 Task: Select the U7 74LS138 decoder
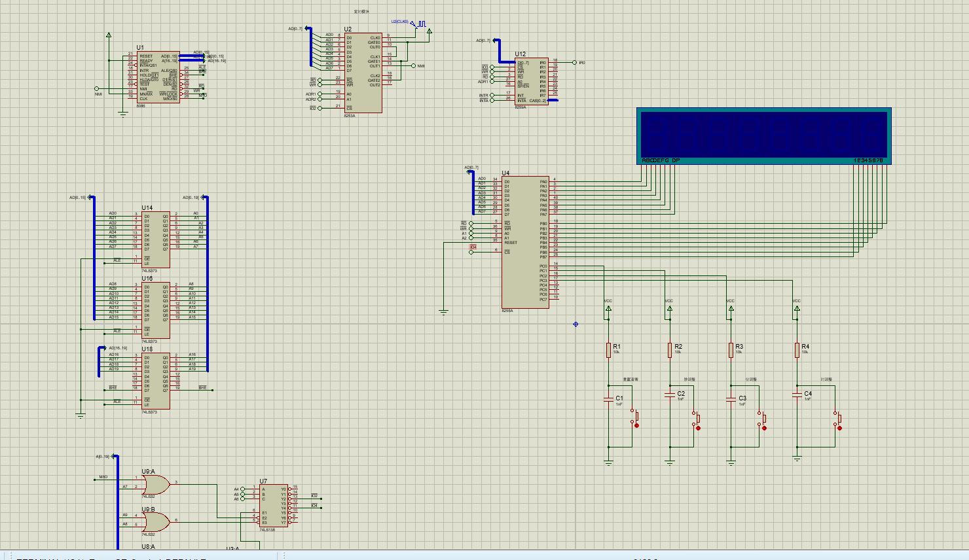click(274, 506)
